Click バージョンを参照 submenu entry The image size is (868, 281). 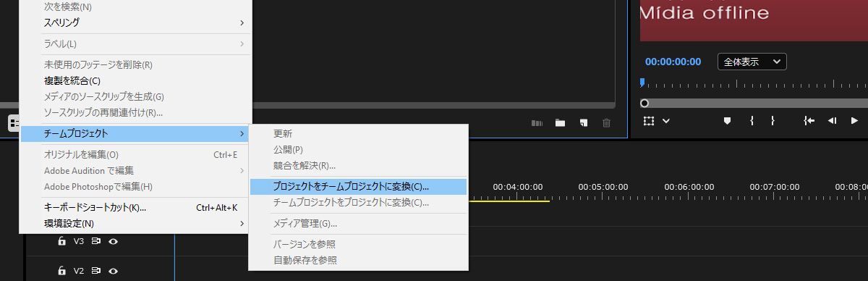(x=358, y=244)
